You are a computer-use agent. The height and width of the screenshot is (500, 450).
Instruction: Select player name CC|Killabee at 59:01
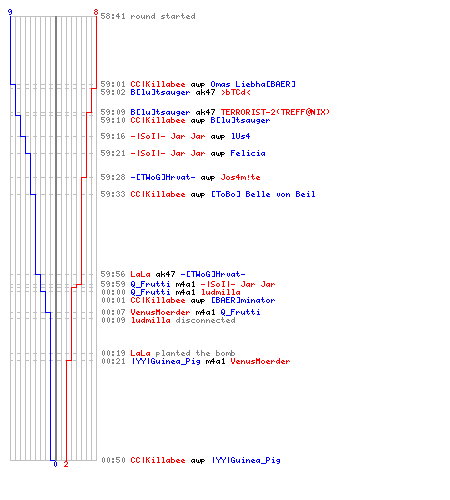(x=158, y=84)
